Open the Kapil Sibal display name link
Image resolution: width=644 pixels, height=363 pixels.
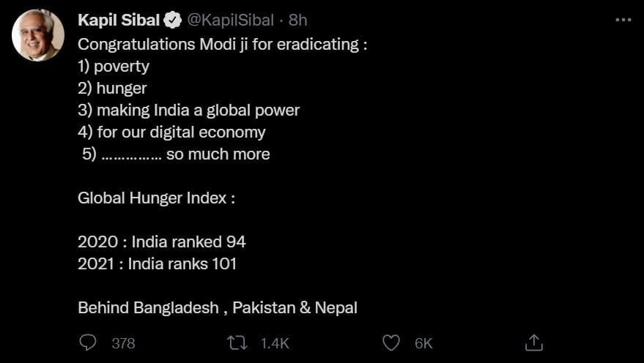point(118,20)
